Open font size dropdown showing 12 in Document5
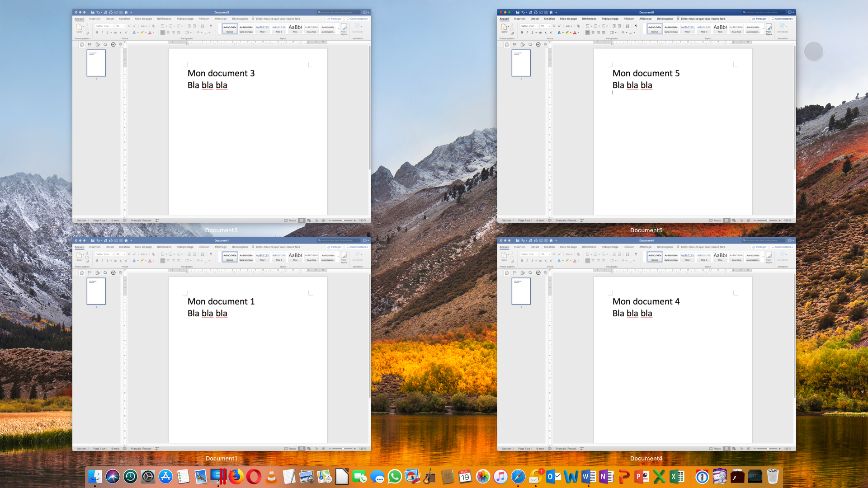This screenshot has width=868, height=488. (550, 26)
